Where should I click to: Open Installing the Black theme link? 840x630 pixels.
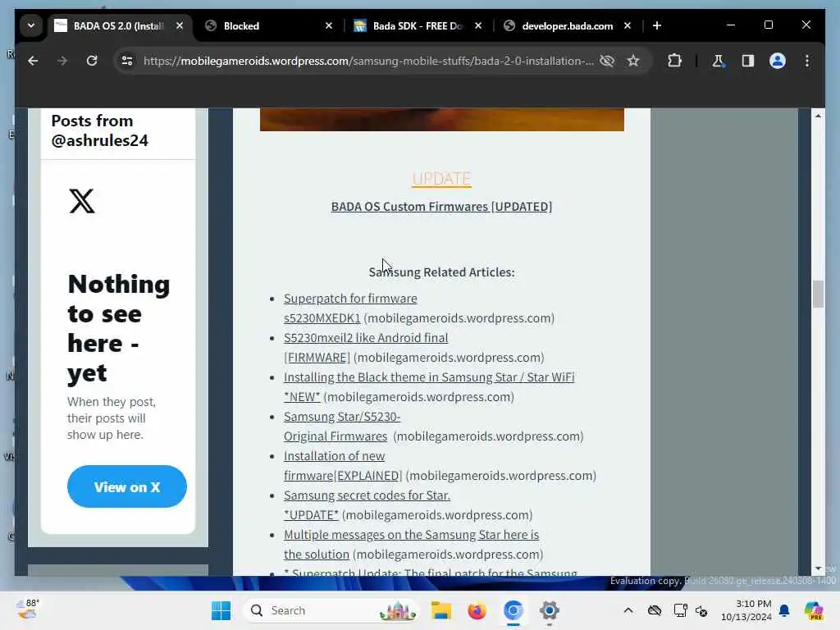pyautogui.click(x=429, y=387)
